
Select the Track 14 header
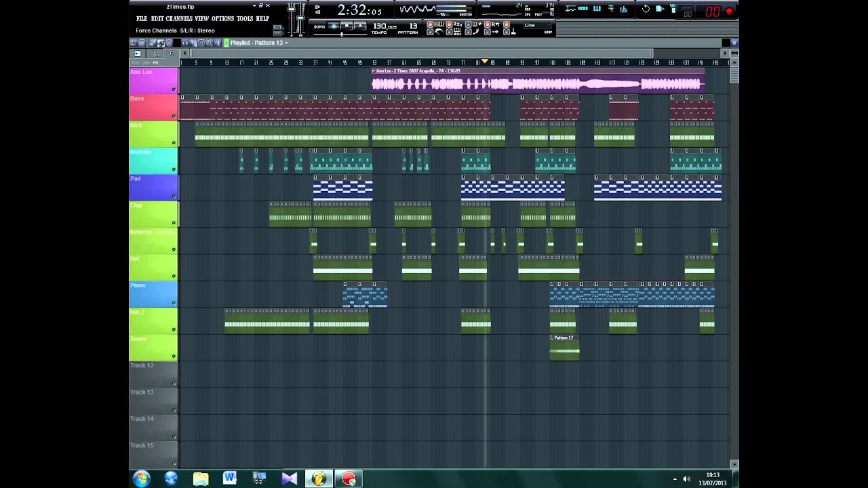point(153,428)
